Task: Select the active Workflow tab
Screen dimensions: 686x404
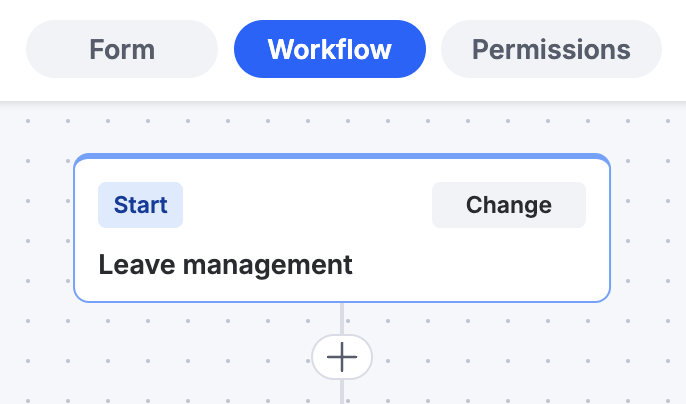Action: [x=330, y=49]
